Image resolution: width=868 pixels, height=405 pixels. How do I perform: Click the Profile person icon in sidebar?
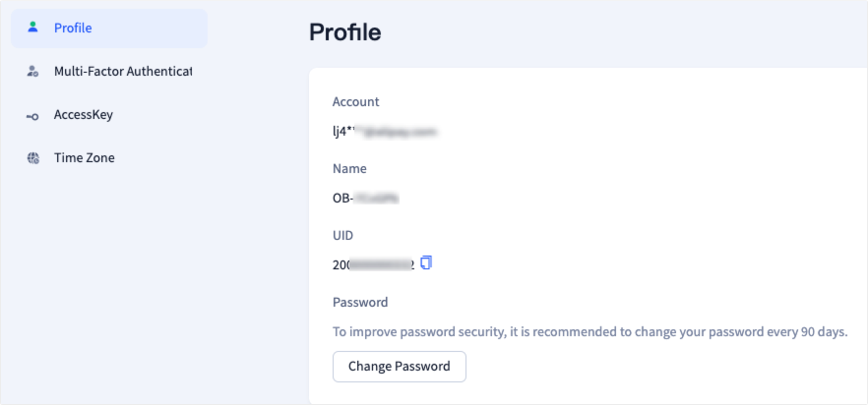click(x=32, y=28)
